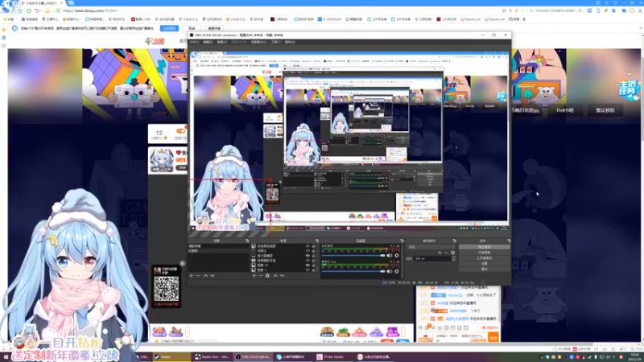The width and height of the screenshot is (644, 362).
Task: Pop out the Controls dock panel
Action: pos(509,241)
